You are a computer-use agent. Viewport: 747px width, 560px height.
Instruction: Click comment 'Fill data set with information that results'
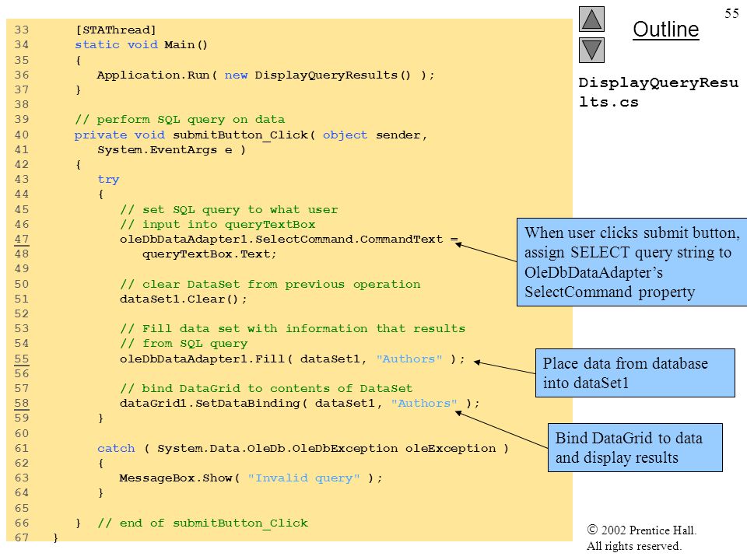pos(293,328)
